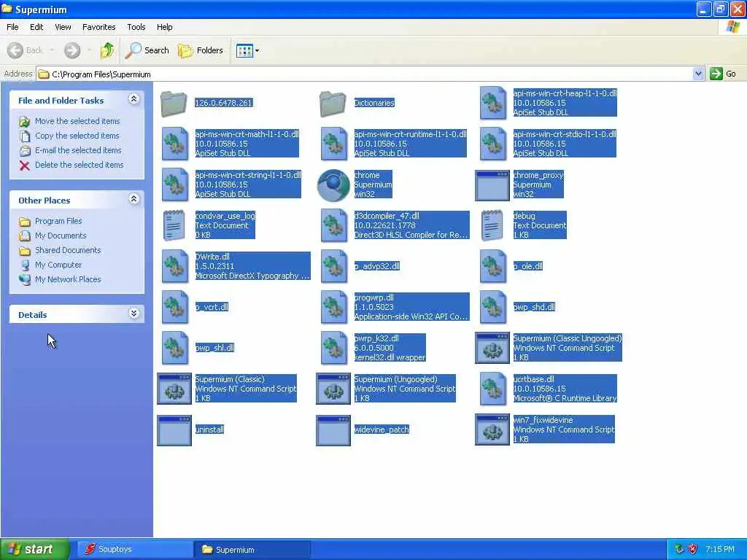Select the condvar_use_log text document icon
Image resolution: width=747 pixels, height=560 pixels.
(x=174, y=225)
